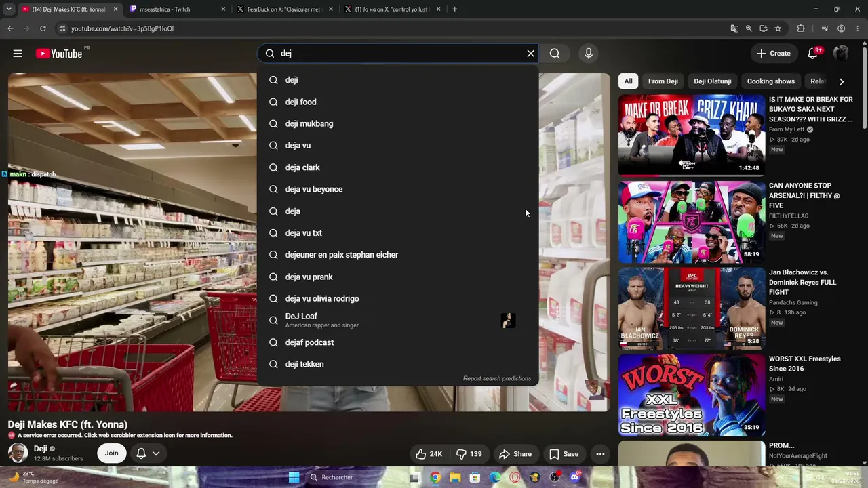
Task: Select the Deji Makes KFC tab
Action: [x=69, y=9]
